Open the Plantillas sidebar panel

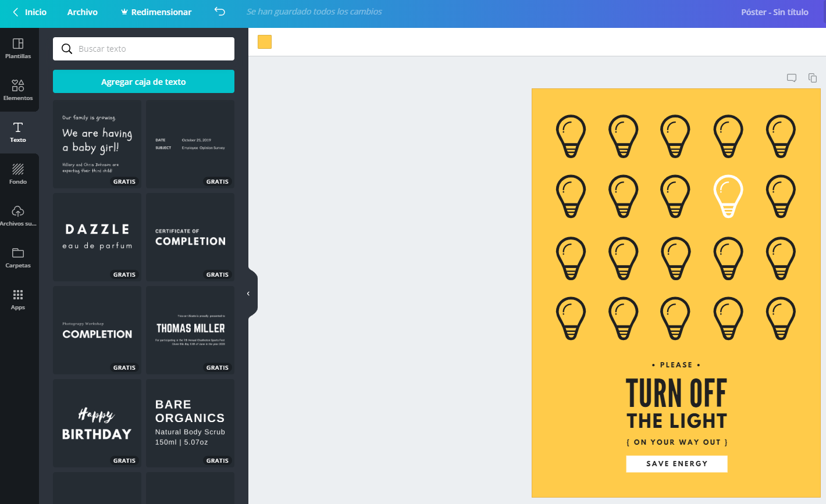(18, 49)
